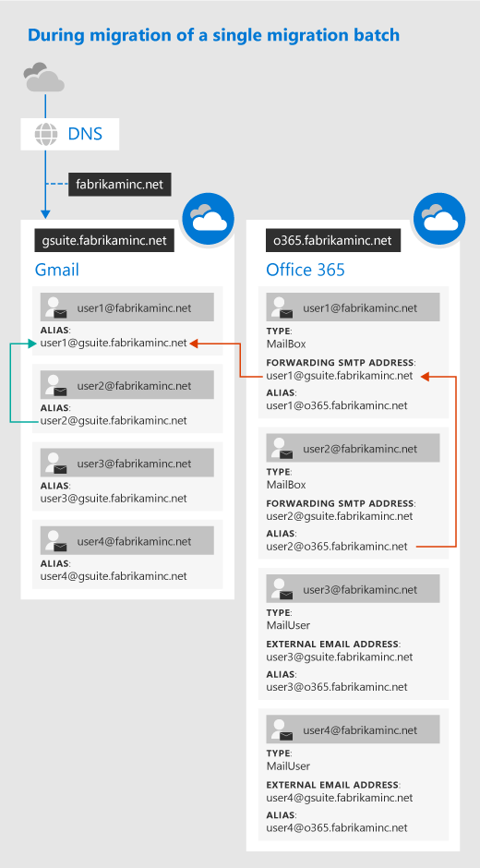Click alias user3@o365.fabrikaminc.net
Screen dimensions: 480x868
(337, 687)
